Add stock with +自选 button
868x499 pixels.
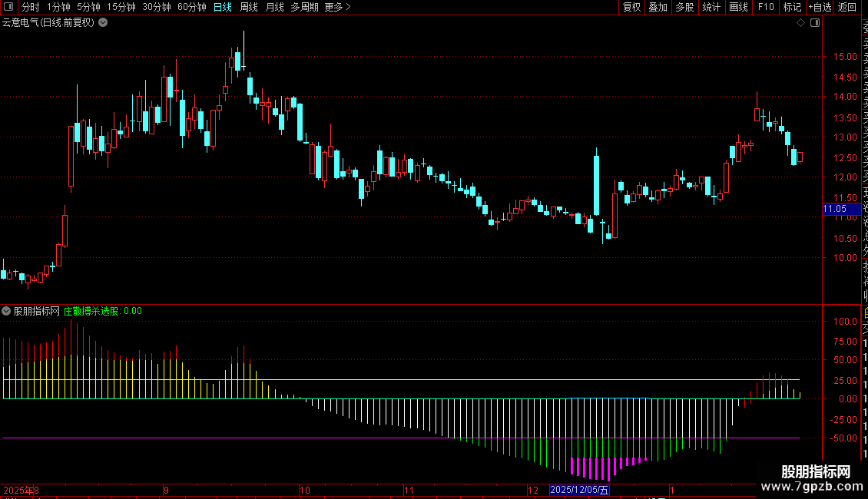pos(820,7)
